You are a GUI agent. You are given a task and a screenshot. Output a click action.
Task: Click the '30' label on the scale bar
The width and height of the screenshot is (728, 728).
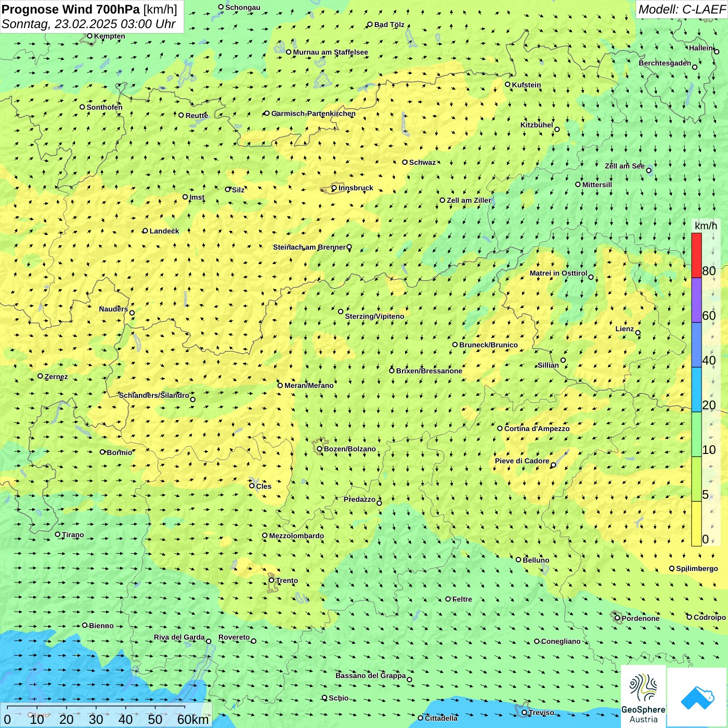coord(96,719)
